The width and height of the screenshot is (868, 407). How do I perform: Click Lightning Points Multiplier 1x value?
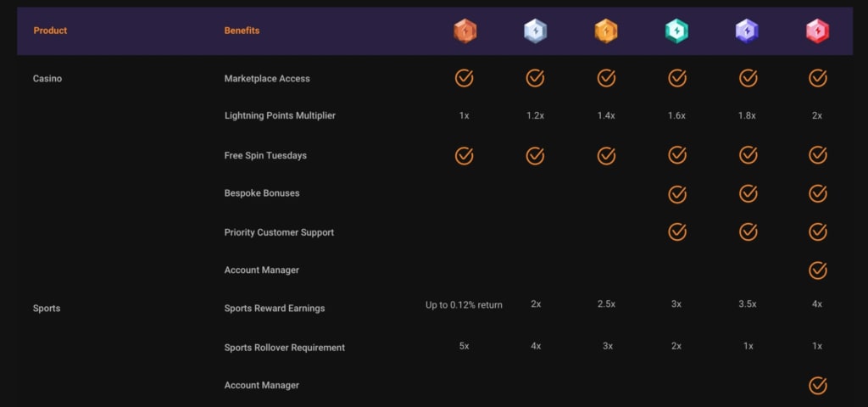point(465,115)
